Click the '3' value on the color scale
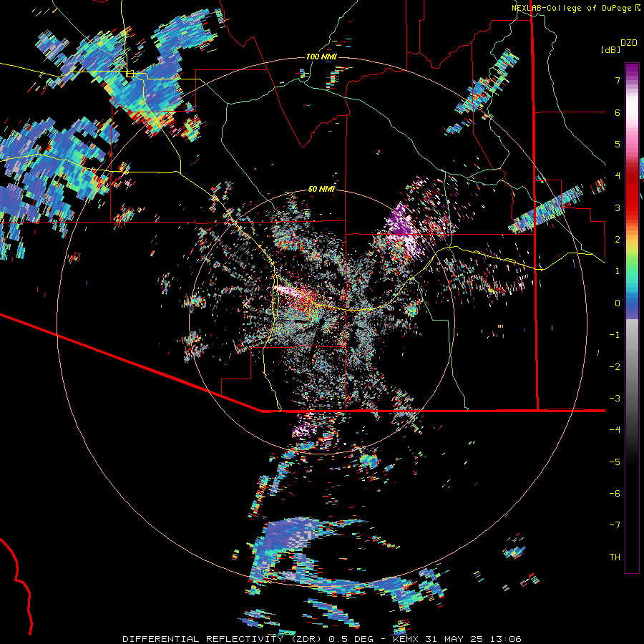The image size is (644, 644). [618, 208]
